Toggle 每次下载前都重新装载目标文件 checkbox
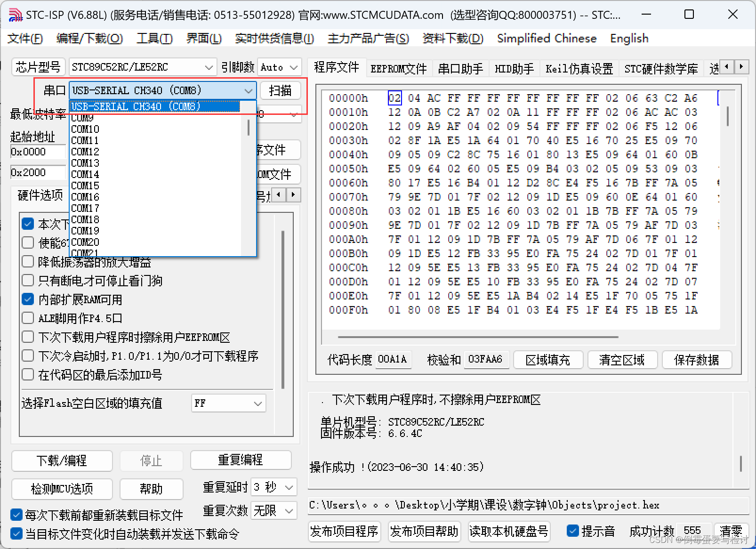Screen dimensions: 756x549 [16, 515]
